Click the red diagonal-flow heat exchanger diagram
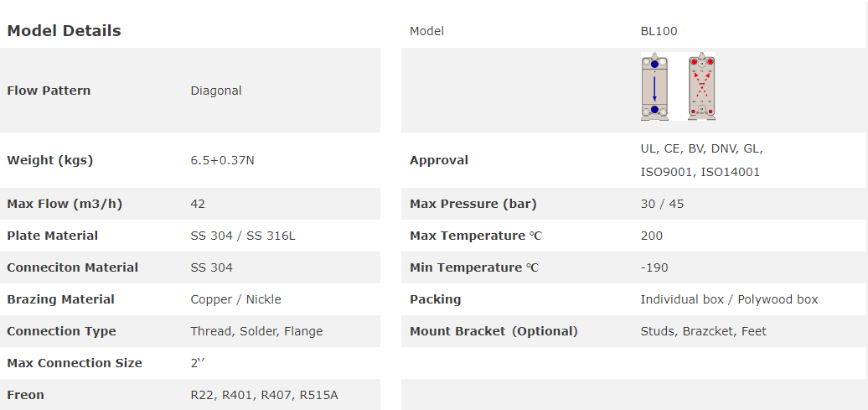 (701, 87)
